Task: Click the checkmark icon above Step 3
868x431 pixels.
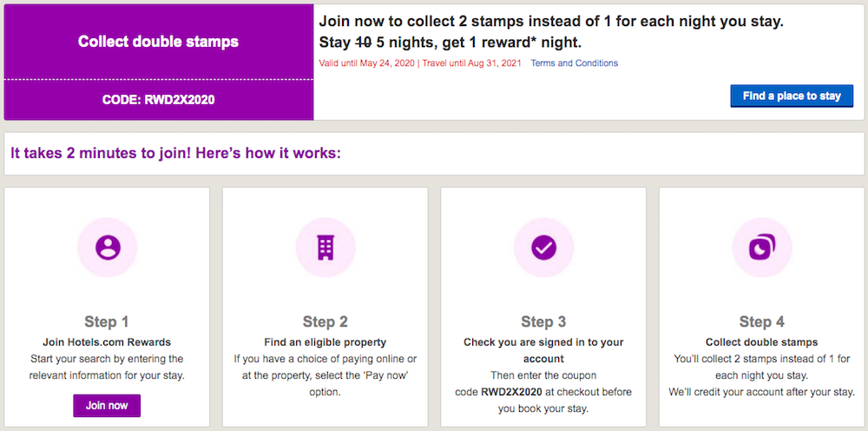Action: (x=543, y=247)
